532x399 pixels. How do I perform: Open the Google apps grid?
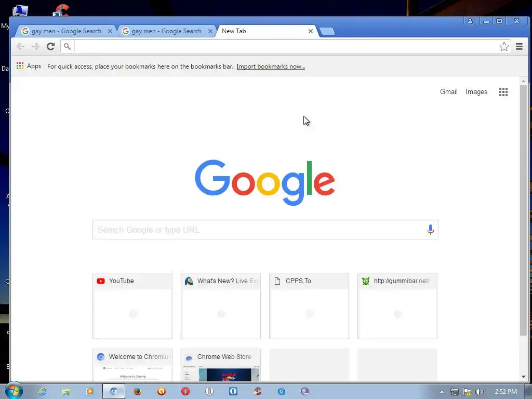click(x=503, y=92)
